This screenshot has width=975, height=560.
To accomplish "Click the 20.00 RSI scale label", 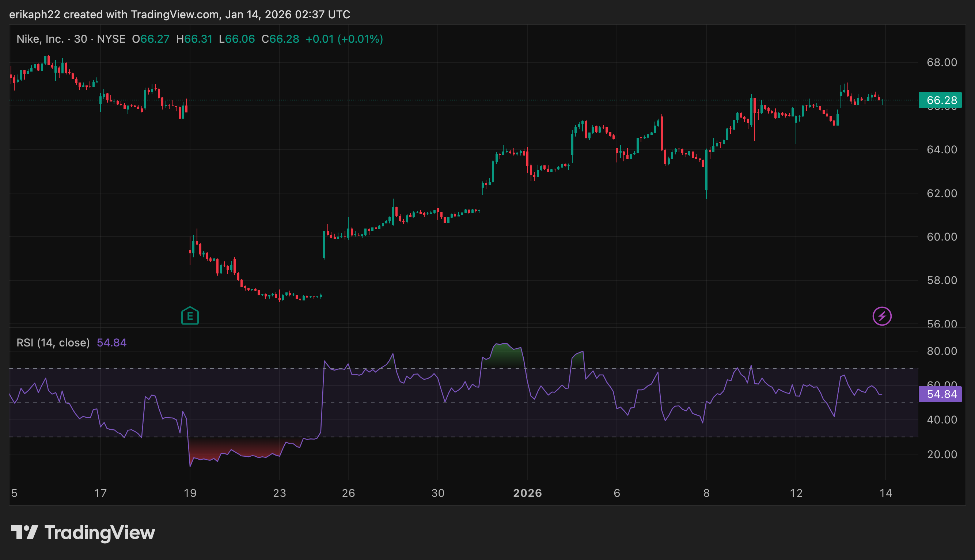I will [941, 454].
